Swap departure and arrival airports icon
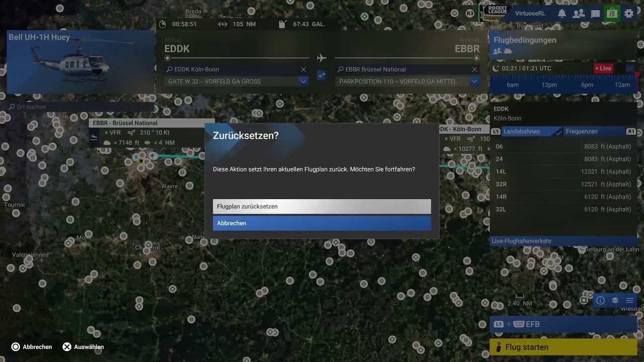 point(321,75)
